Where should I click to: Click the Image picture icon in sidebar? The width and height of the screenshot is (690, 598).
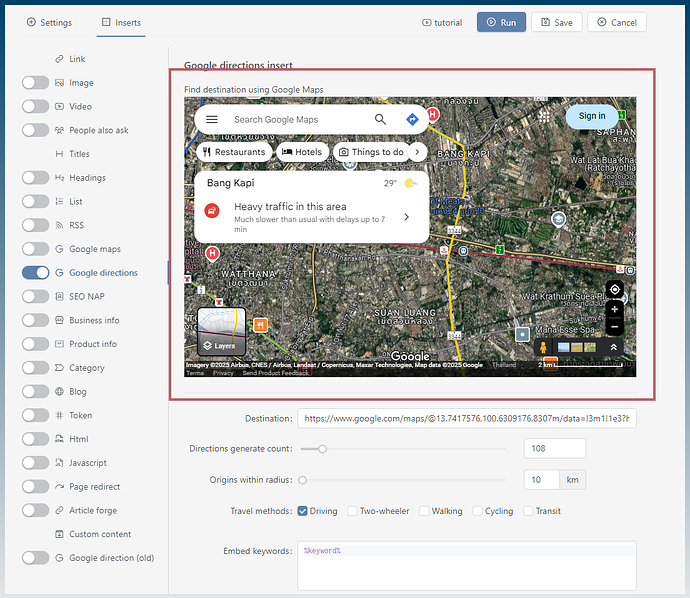59,83
